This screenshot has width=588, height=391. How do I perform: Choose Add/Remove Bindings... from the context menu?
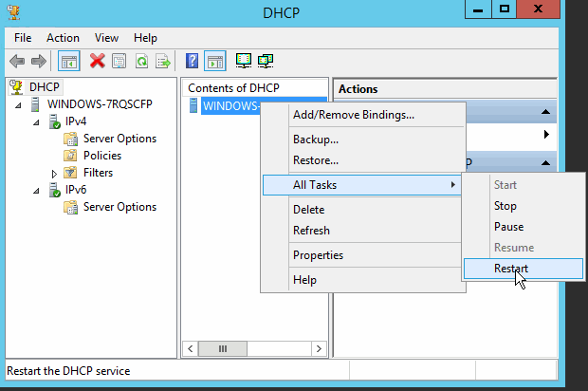coord(353,115)
